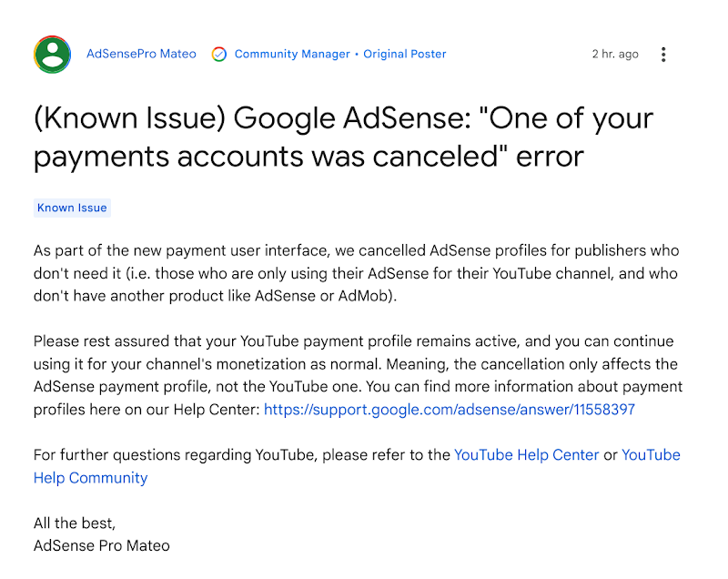The height and width of the screenshot is (579, 728).
Task: Click "(Known Issue)" at the start of the title
Action: [128, 119]
